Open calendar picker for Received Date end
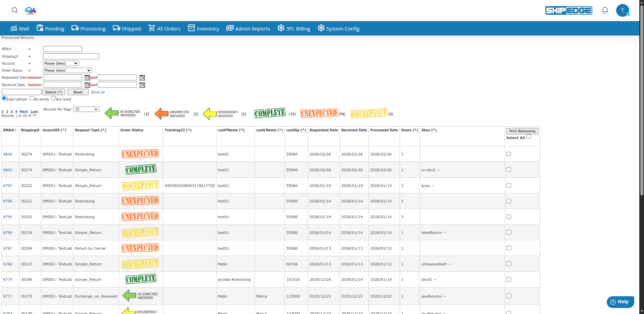The width and height of the screenshot is (644, 314). click(142, 85)
